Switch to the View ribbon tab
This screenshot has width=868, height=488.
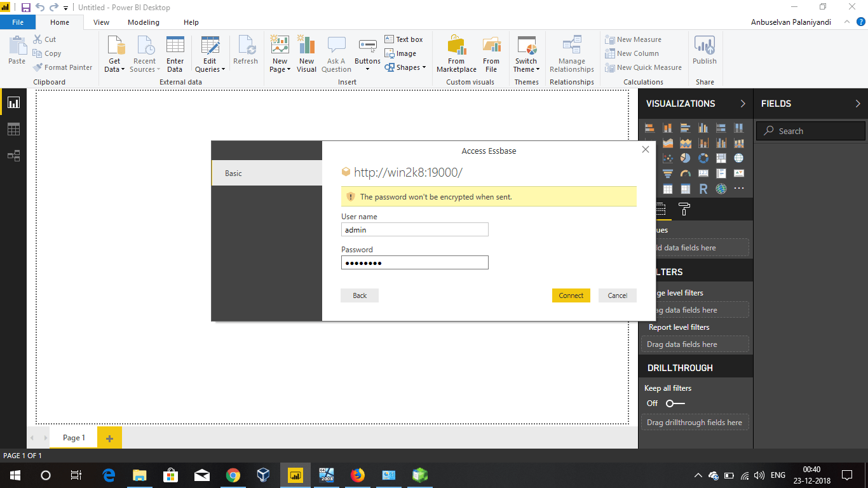pyautogui.click(x=101, y=22)
